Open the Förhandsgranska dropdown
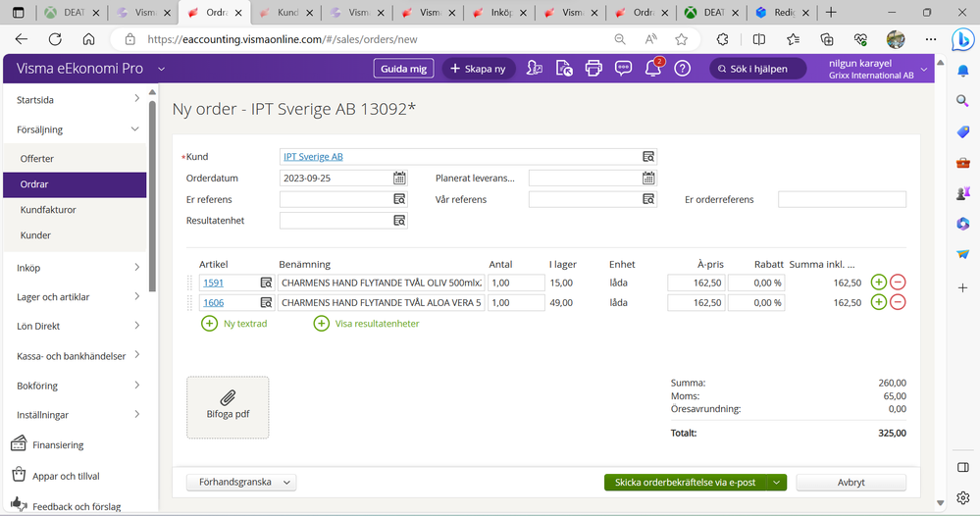The height and width of the screenshot is (516, 980). coord(240,482)
